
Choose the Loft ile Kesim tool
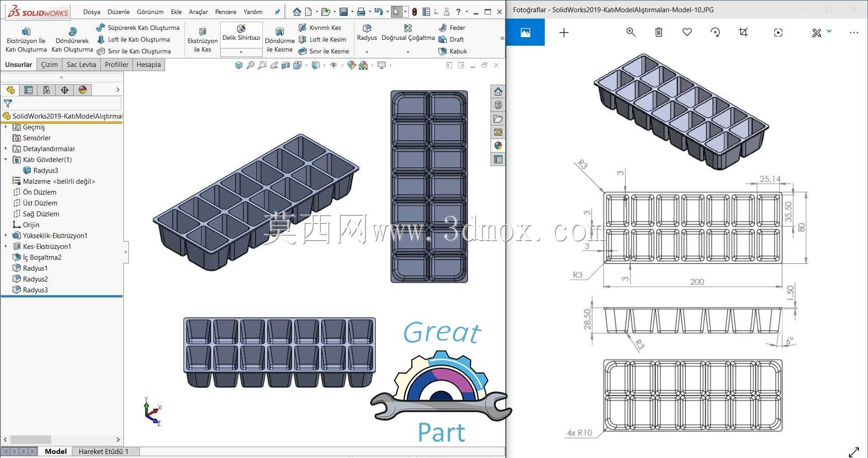pos(322,39)
